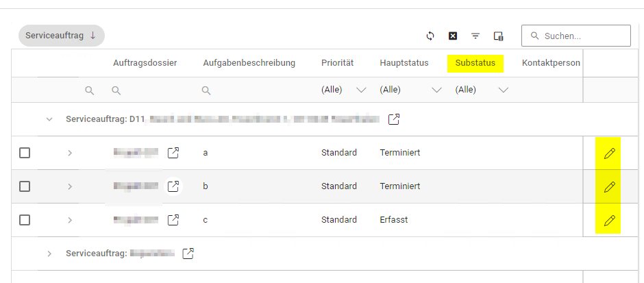Viewport: 644px width, 283px height.
Task: Click the Serviceauftrag grouping chip
Action: [61, 36]
